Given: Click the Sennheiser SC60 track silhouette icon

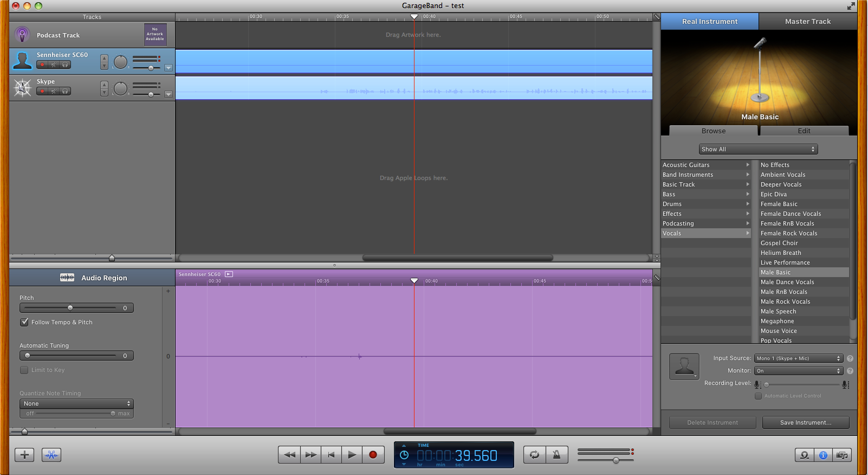Looking at the screenshot, I should coord(22,61).
